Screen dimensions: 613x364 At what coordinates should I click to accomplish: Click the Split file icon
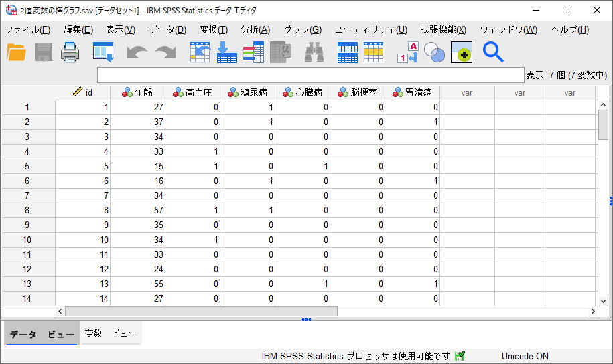347,52
